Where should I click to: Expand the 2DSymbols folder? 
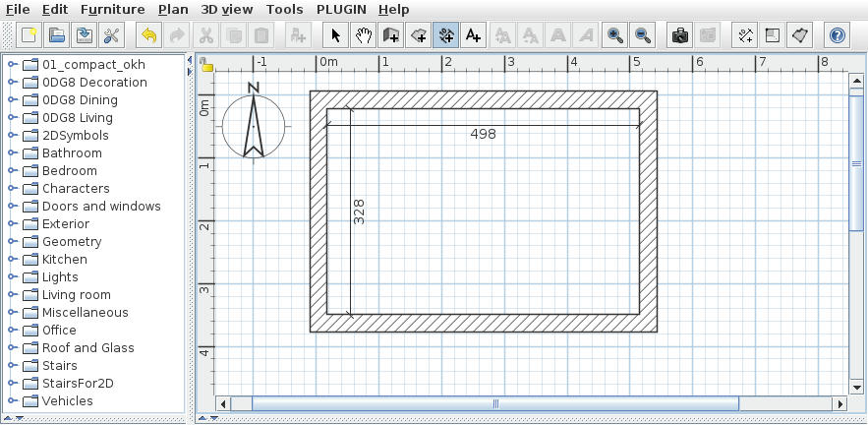(x=12, y=136)
